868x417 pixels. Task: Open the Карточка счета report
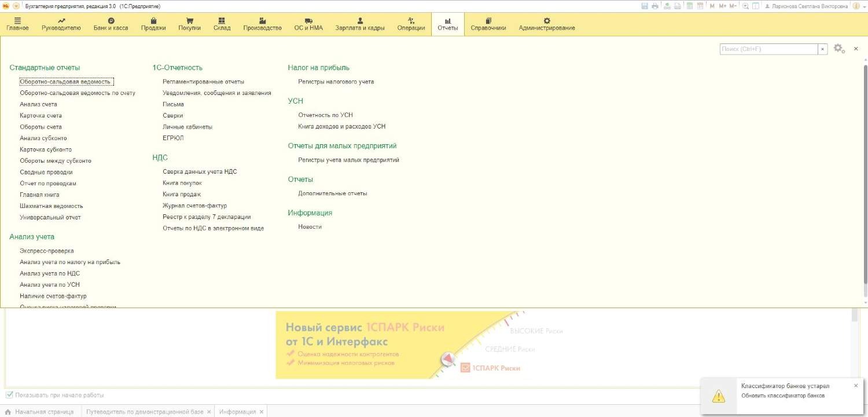point(41,115)
